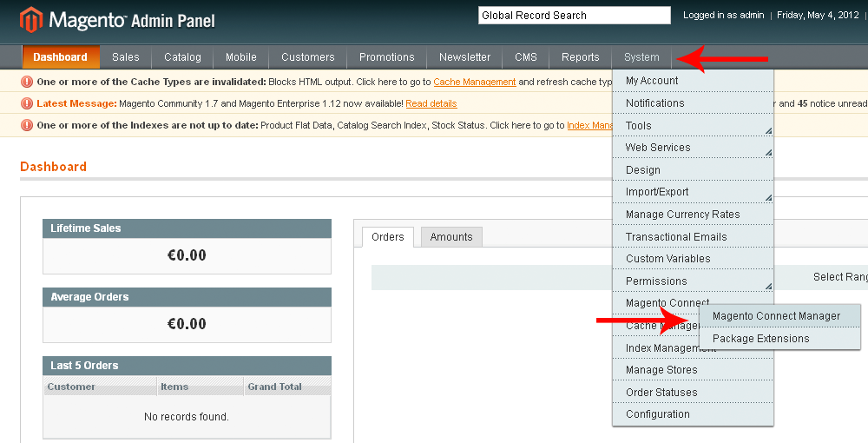Choose Import/Export menu entry
This screenshot has height=443, width=868.
pyautogui.click(x=693, y=192)
